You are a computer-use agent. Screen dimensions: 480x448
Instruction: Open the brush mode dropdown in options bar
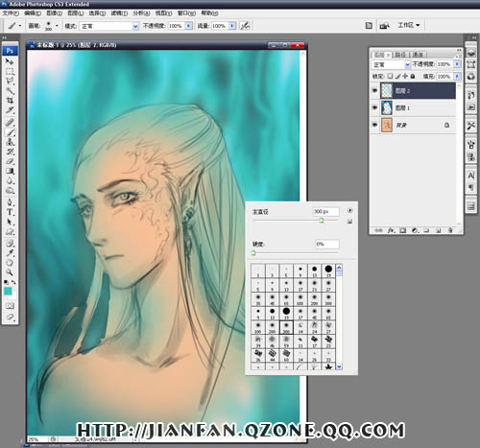tap(108, 26)
